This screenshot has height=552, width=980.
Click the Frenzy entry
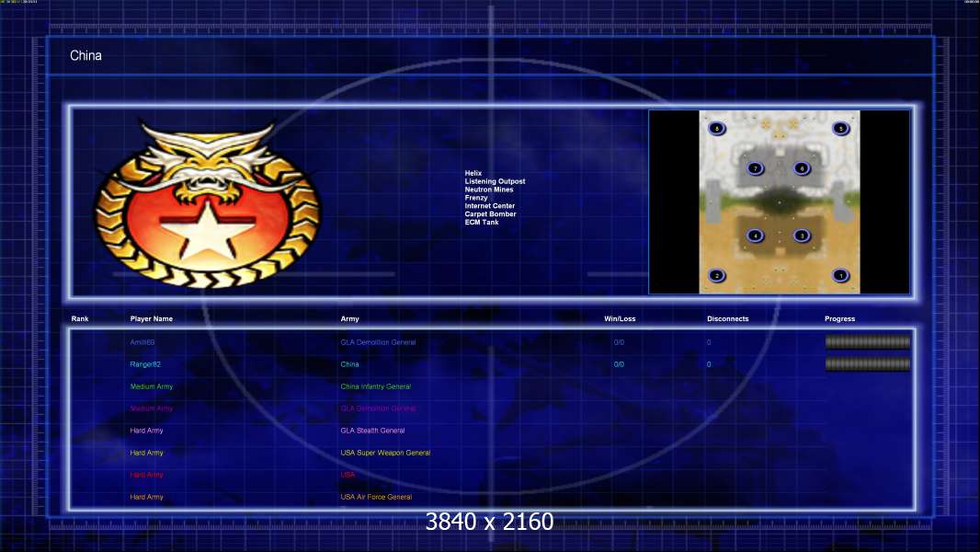pyautogui.click(x=476, y=198)
